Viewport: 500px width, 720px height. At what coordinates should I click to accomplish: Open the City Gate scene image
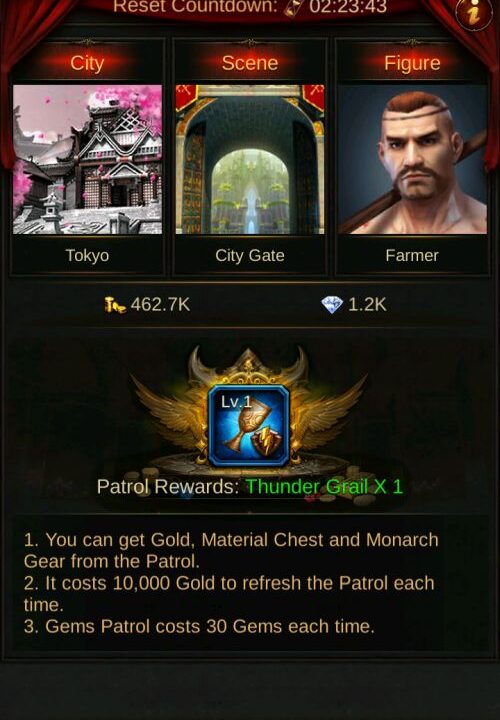pyautogui.click(x=250, y=159)
